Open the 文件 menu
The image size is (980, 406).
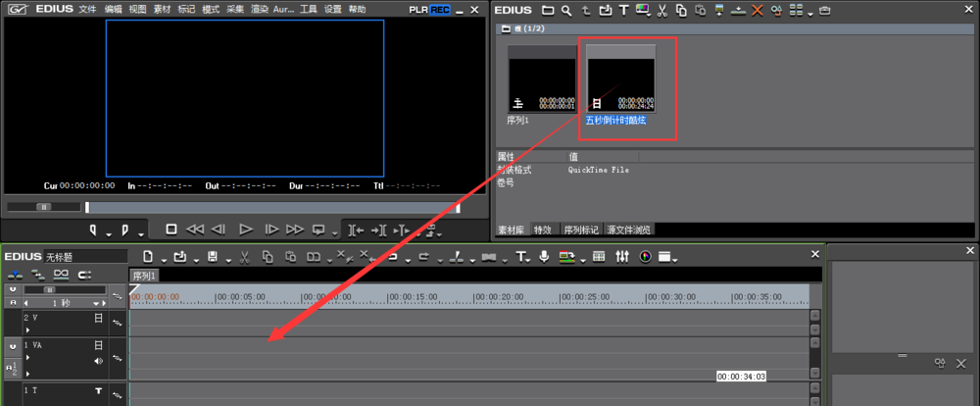[x=87, y=9]
